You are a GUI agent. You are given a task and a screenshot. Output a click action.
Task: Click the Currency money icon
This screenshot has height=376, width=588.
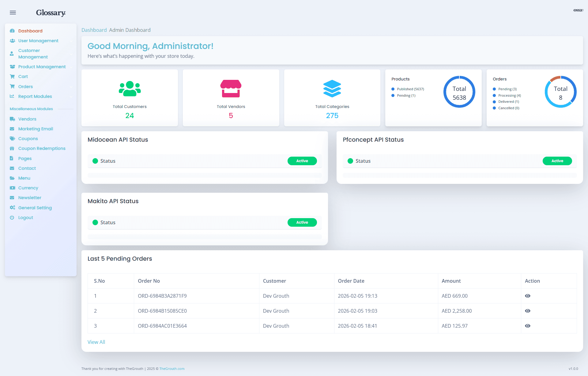[12, 188]
